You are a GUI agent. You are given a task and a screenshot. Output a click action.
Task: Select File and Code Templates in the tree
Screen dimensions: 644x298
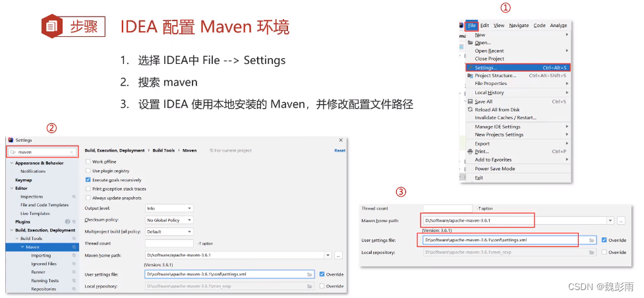(44, 205)
